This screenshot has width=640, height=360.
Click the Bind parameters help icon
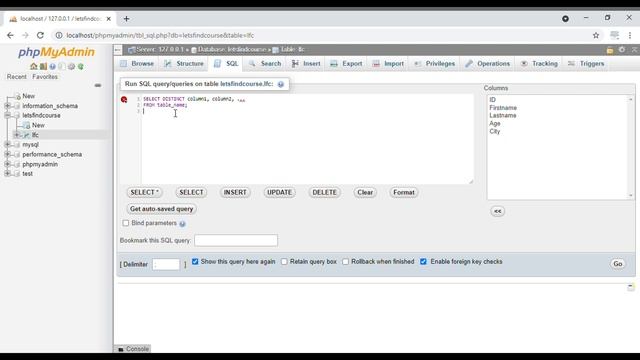click(x=182, y=224)
